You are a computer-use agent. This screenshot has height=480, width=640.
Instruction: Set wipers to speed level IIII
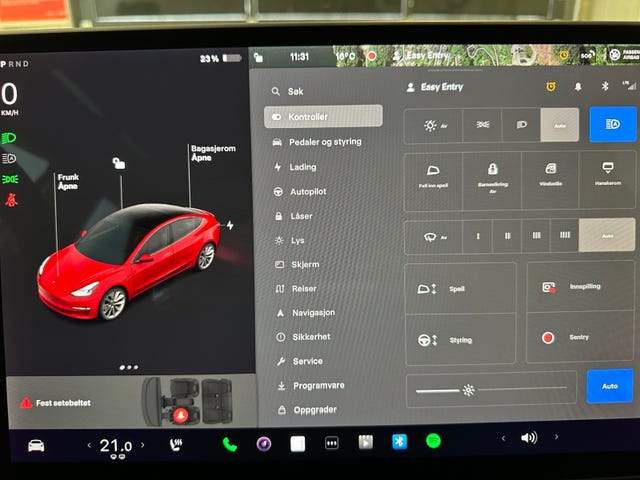click(564, 235)
